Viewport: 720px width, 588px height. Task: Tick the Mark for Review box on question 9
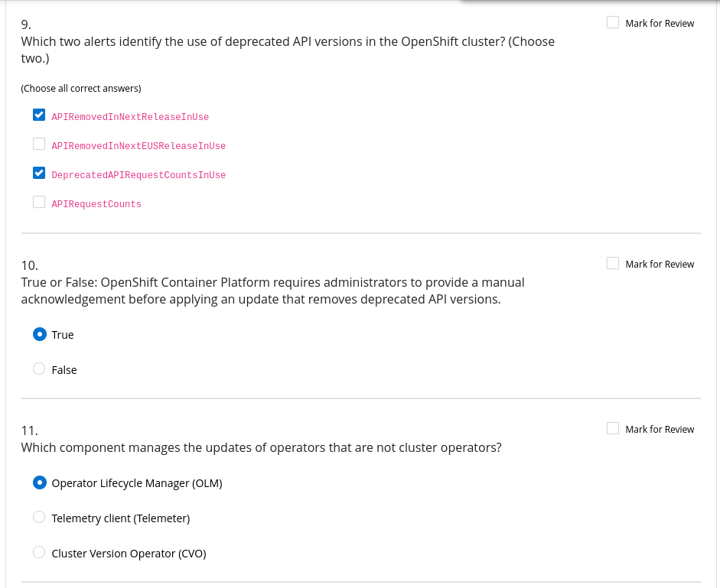click(x=613, y=23)
